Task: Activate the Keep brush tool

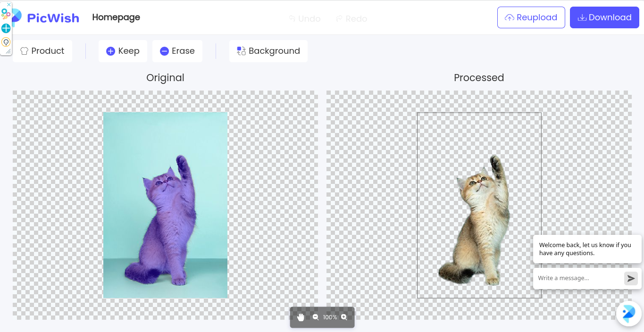Action: (x=123, y=51)
